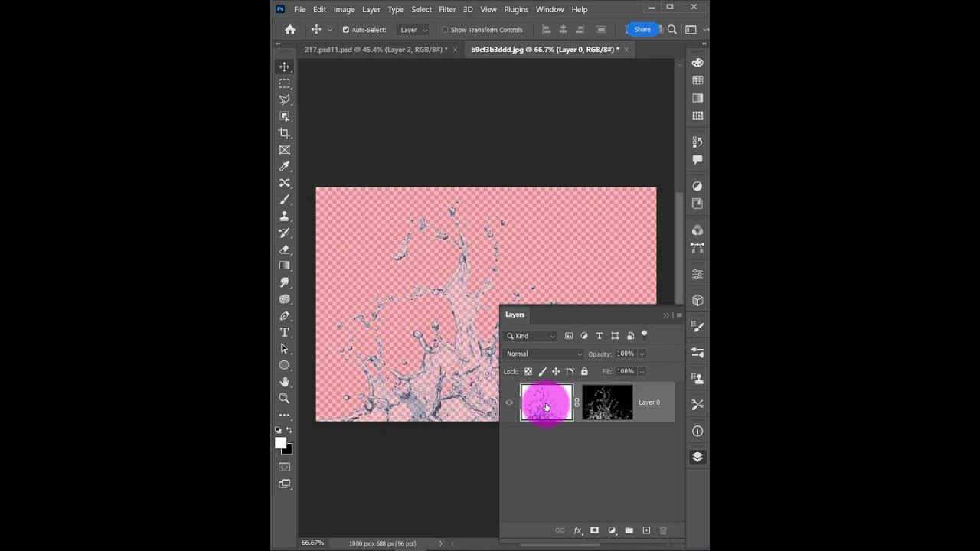Select the Horizontal Type tool
980x551 pixels.
pos(285,332)
